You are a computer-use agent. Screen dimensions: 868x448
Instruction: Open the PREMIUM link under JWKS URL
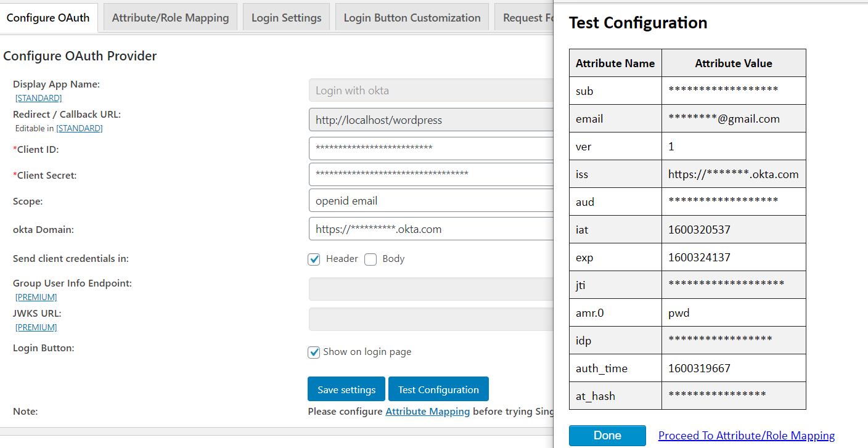point(36,327)
